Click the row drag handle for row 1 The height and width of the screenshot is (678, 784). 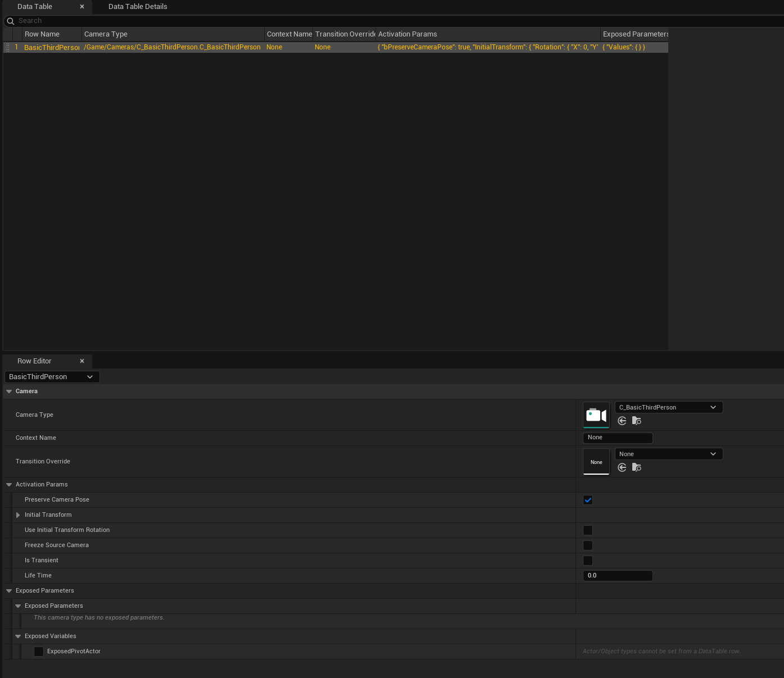[8, 47]
